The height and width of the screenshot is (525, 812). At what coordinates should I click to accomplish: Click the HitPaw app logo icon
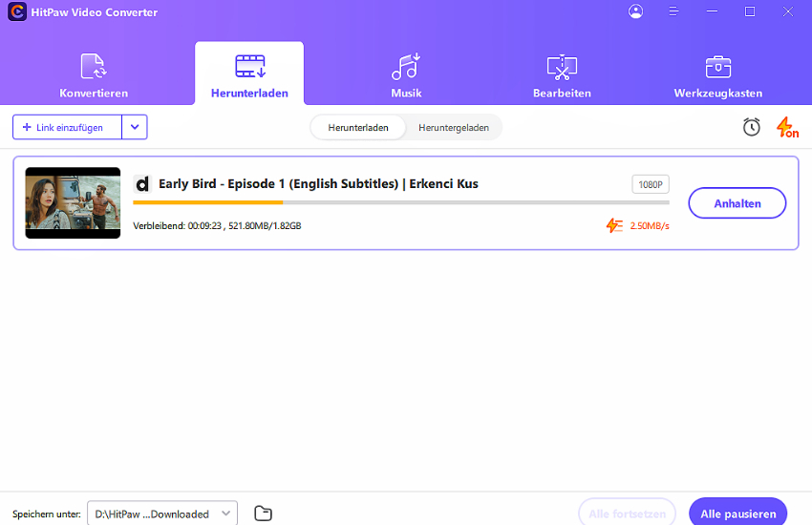[16, 11]
